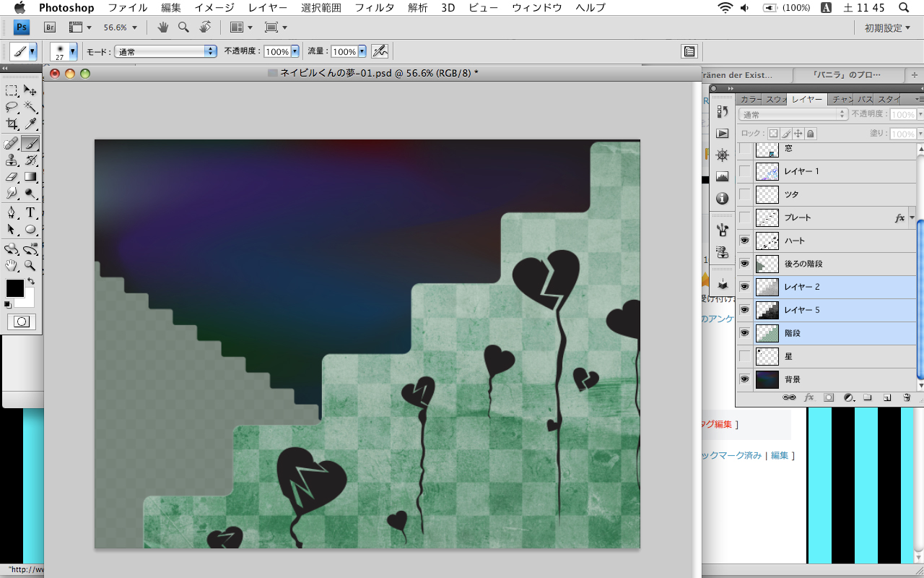Click the black foreground color swatch
Viewport: 924px width, 578px height.
pos(14,288)
